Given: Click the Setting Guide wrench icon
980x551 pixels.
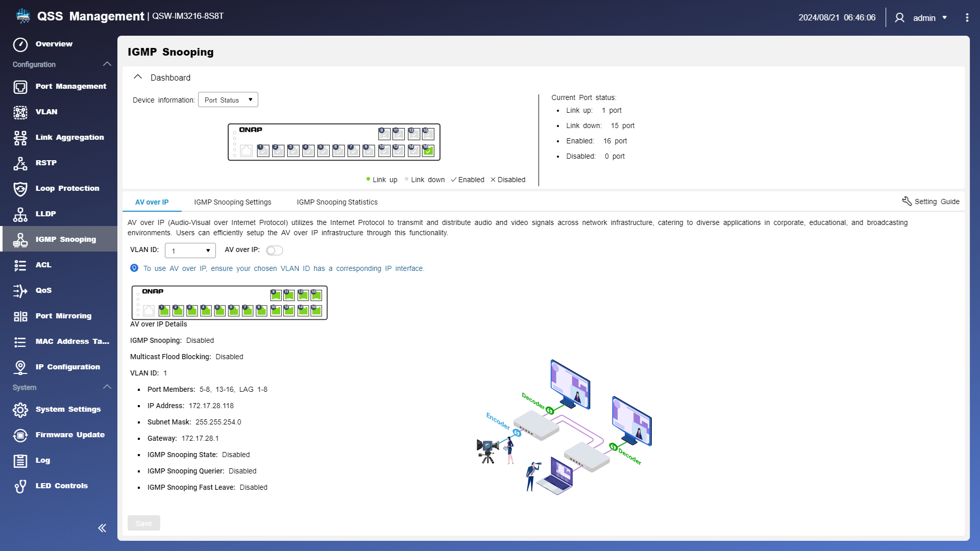Looking at the screenshot, I should (x=906, y=202).
